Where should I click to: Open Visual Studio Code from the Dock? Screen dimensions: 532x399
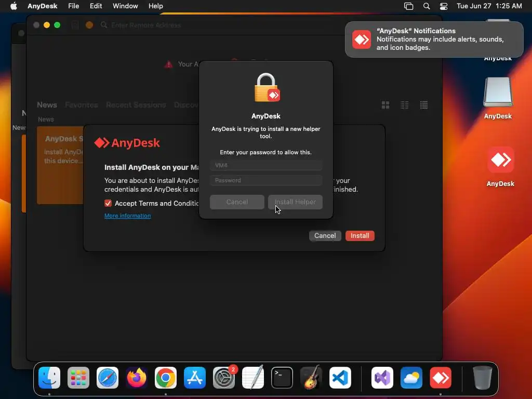340,378
